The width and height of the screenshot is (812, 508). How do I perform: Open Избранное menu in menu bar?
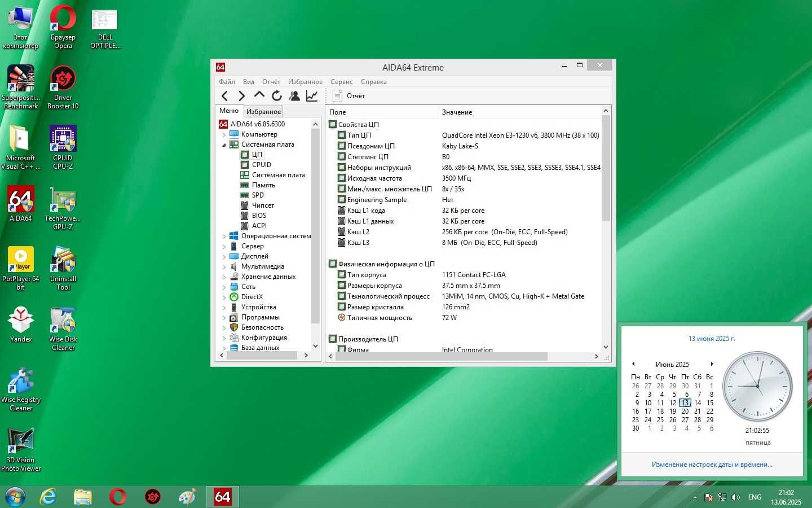tap(305, 82)
